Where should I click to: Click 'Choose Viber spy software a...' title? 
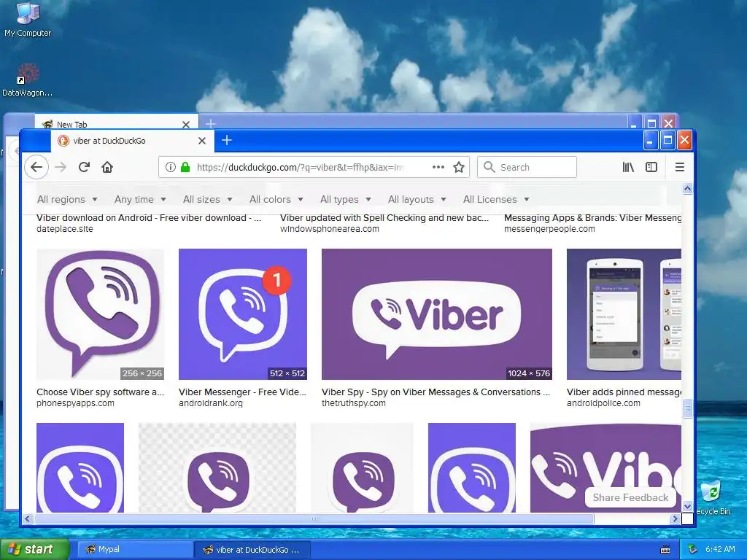(100, 392)
